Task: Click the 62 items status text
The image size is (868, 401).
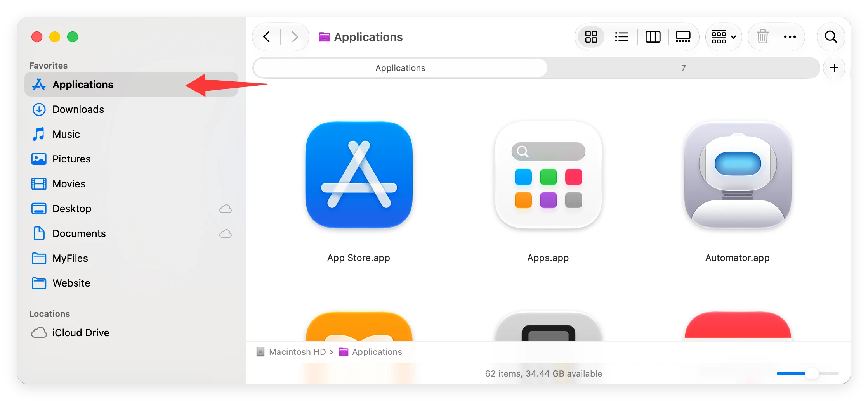Action: click(x=543, y=374)
